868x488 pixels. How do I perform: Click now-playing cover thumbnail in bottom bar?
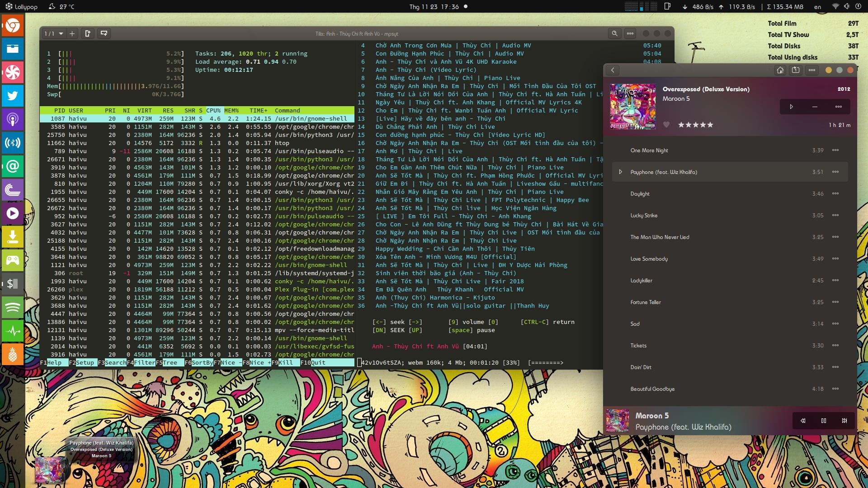[618, 421]
